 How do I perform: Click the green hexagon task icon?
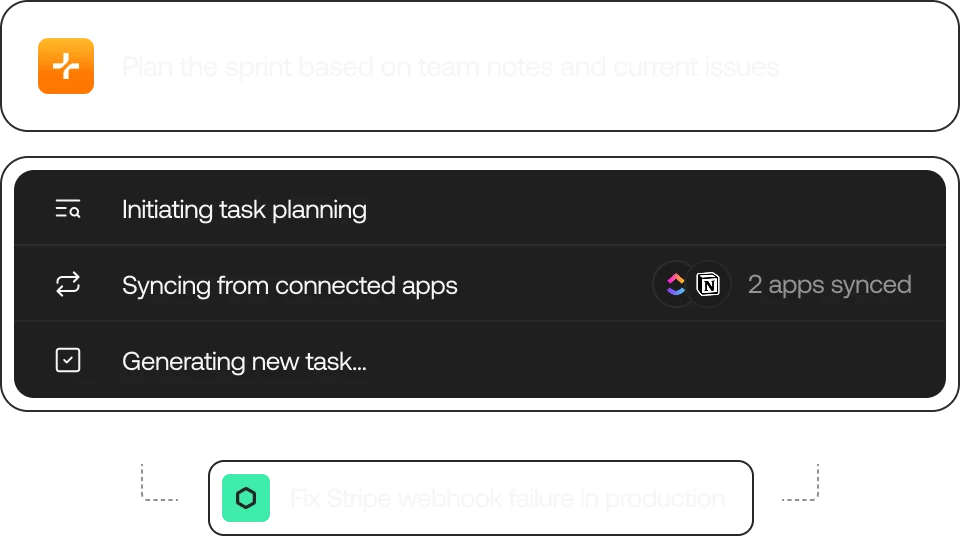coord(246,498)
